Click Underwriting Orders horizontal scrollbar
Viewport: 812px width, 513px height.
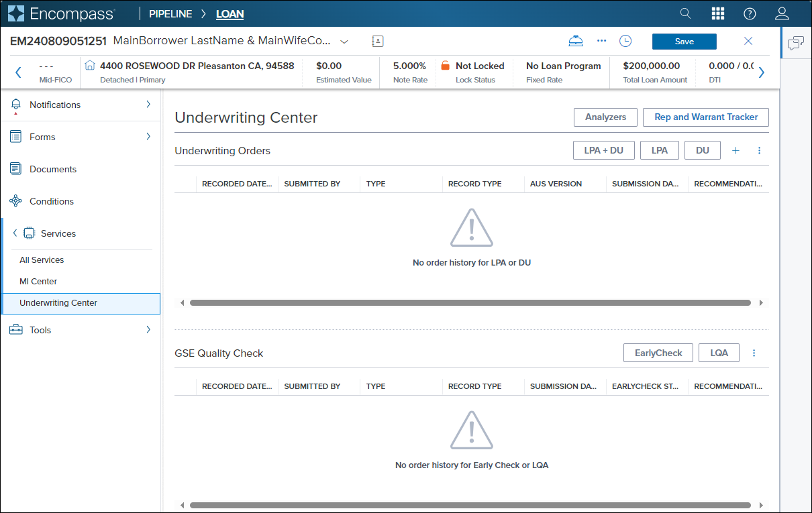click(470, 303)
